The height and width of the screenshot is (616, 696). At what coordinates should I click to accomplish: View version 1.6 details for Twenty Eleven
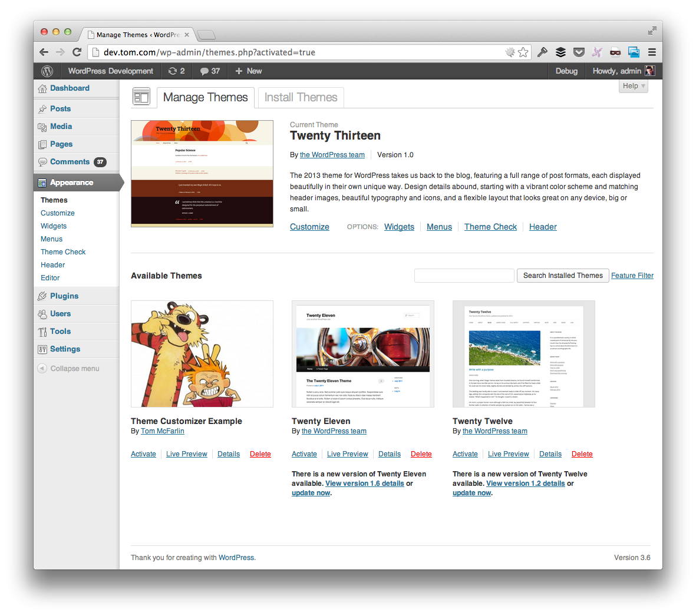click(x=364, y=483)
